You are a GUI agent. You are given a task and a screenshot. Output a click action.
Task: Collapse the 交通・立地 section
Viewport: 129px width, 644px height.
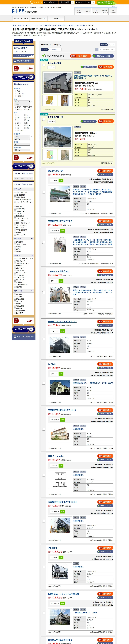(24, 189)
